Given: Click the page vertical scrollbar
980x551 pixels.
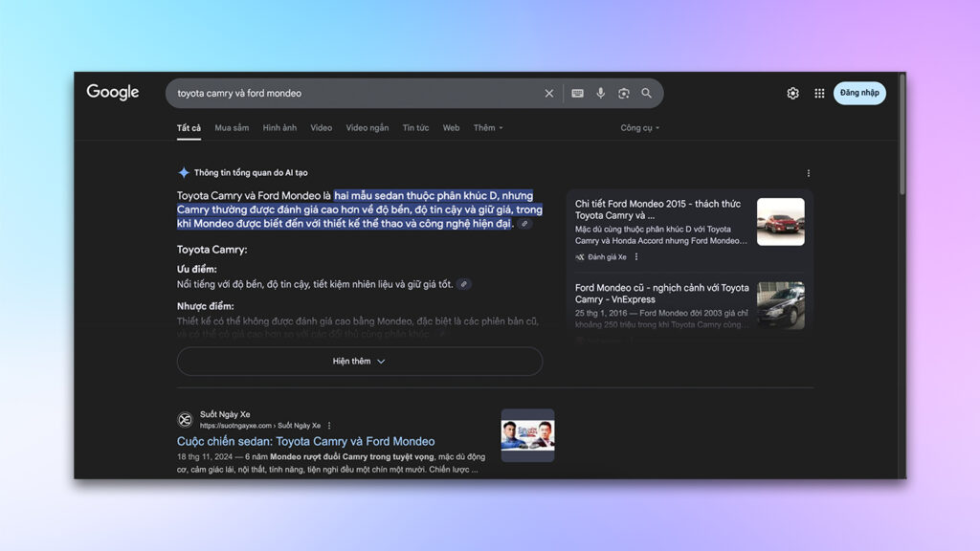Looking at the screenshot, I should pyautogui.click(x=902, y=134).
